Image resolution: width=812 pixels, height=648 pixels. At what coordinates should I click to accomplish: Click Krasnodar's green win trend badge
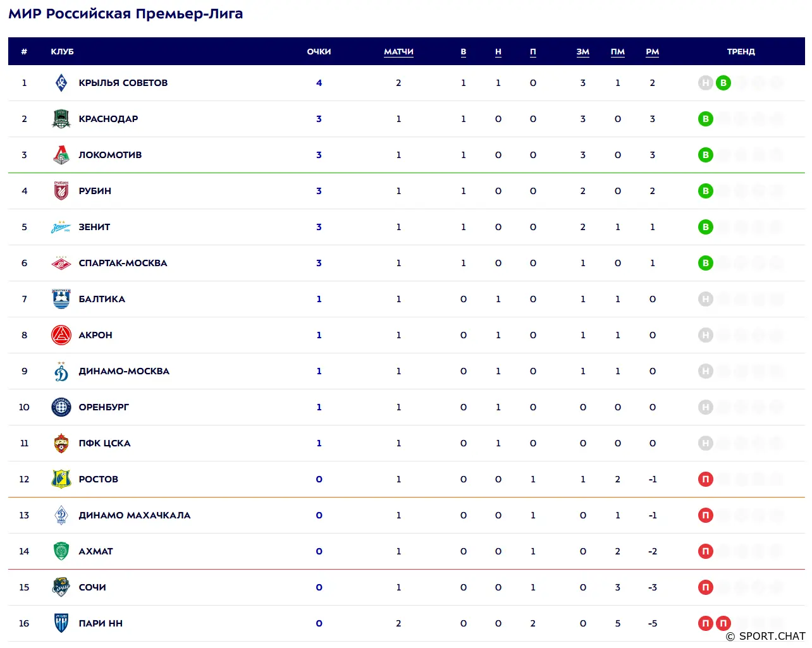(706, 119)
